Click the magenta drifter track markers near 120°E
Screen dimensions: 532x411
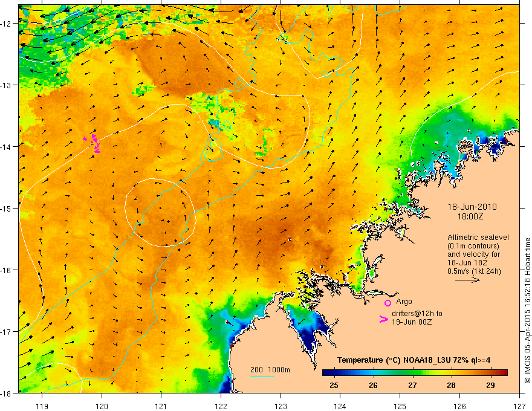click(x=92, y=143)
